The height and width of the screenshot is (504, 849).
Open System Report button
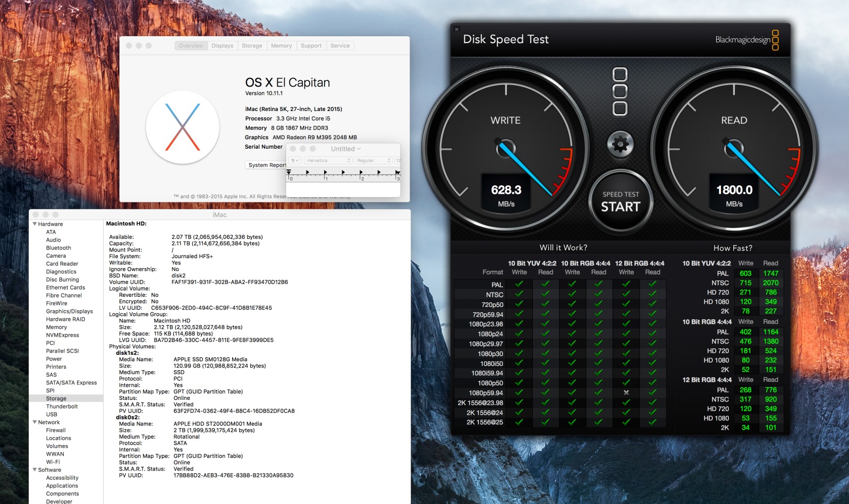(x=266, y=165)
